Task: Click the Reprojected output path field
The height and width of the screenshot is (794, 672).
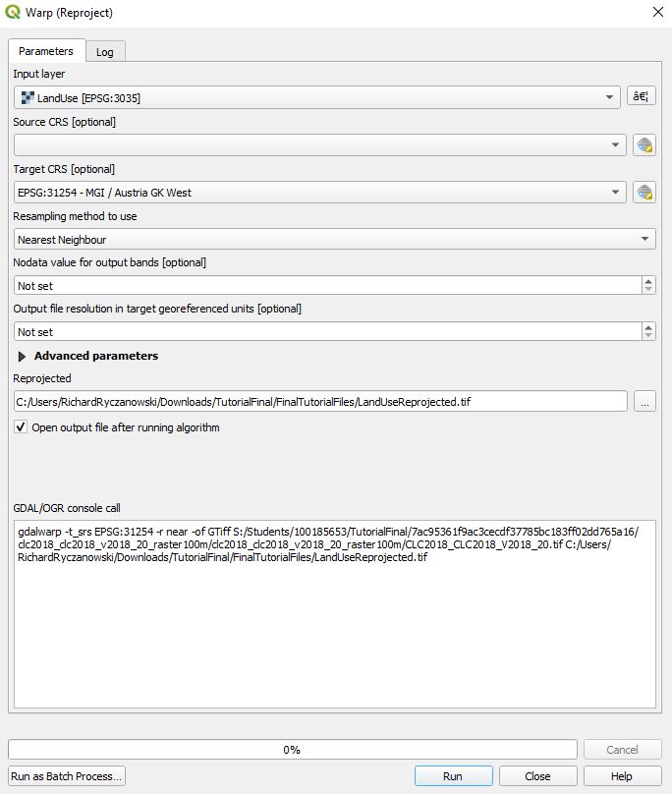Action: (320, 401)
